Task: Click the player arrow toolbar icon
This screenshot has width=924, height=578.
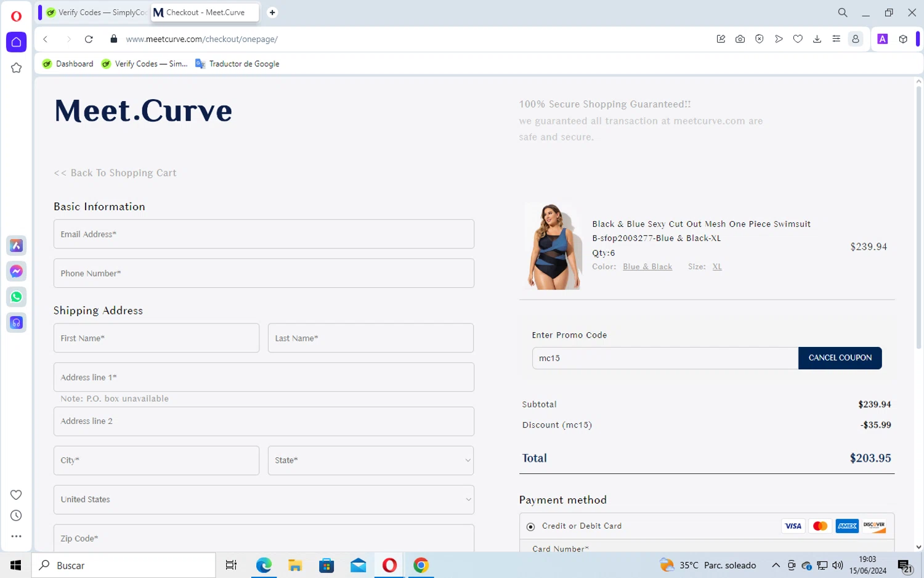Action: point(779,39)
